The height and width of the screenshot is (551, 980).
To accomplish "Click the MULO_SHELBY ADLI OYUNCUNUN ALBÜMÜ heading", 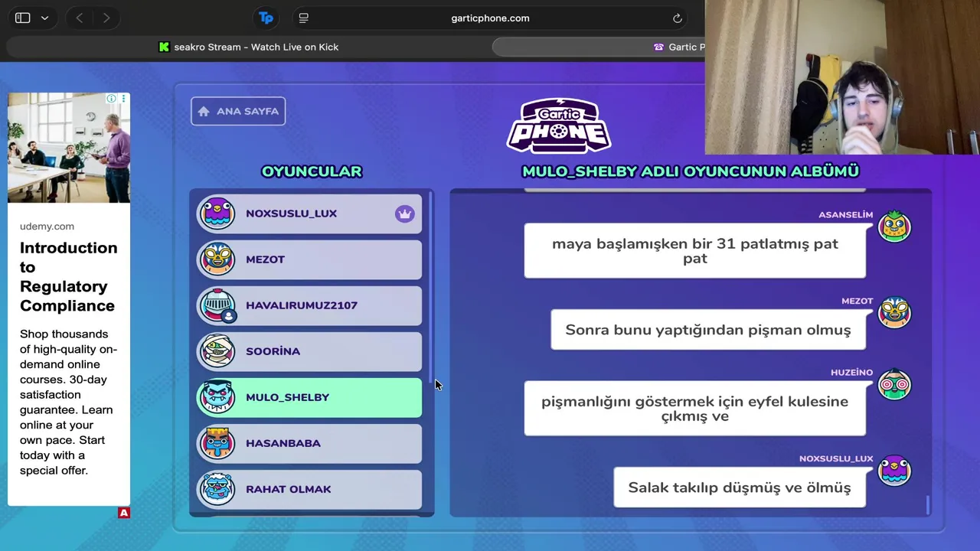I will click(691, 171).
